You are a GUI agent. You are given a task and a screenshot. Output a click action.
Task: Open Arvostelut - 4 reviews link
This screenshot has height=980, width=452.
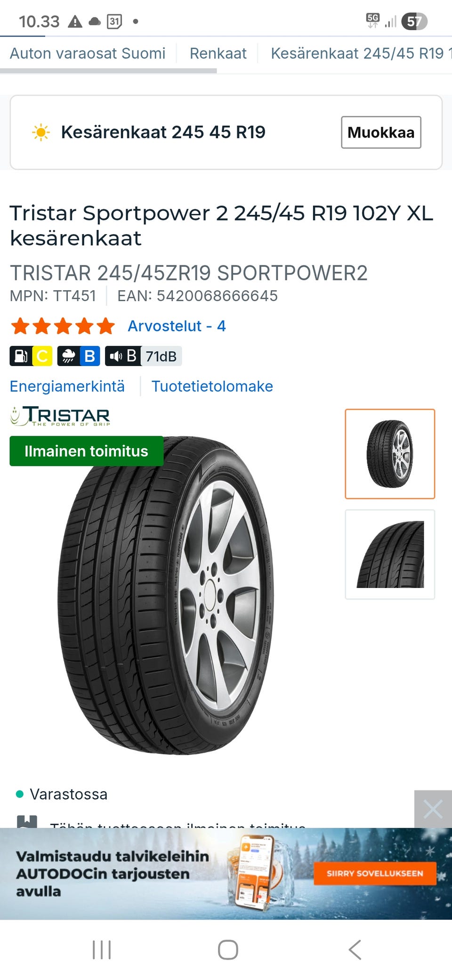tap(177, 326)
